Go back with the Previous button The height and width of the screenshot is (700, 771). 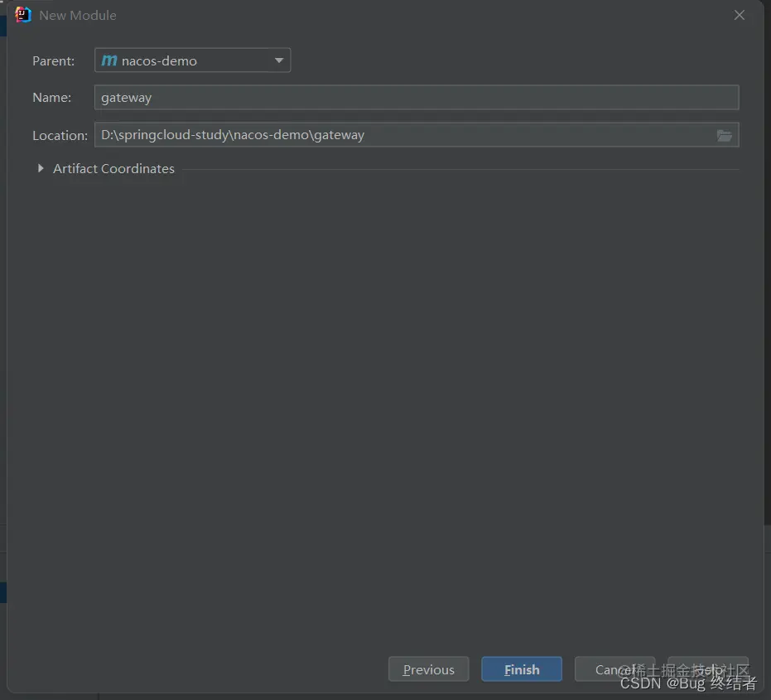click(428, 669)
